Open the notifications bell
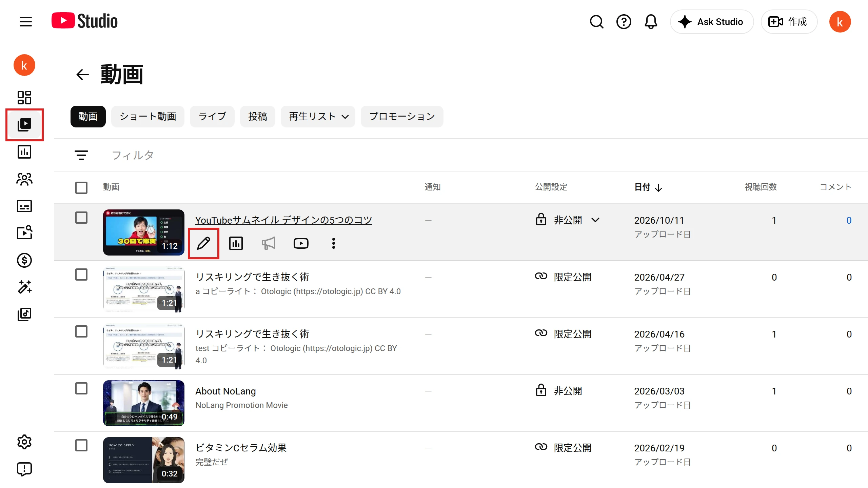 [651, 22]
